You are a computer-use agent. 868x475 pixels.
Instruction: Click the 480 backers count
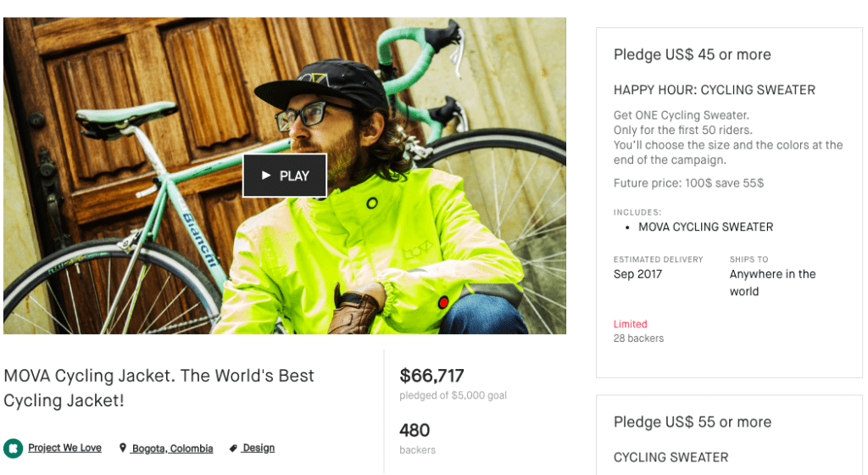pos(415,429)
